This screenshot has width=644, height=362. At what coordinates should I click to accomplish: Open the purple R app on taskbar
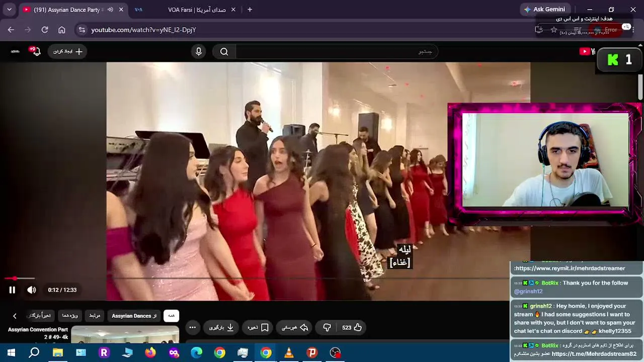point(104,352)
